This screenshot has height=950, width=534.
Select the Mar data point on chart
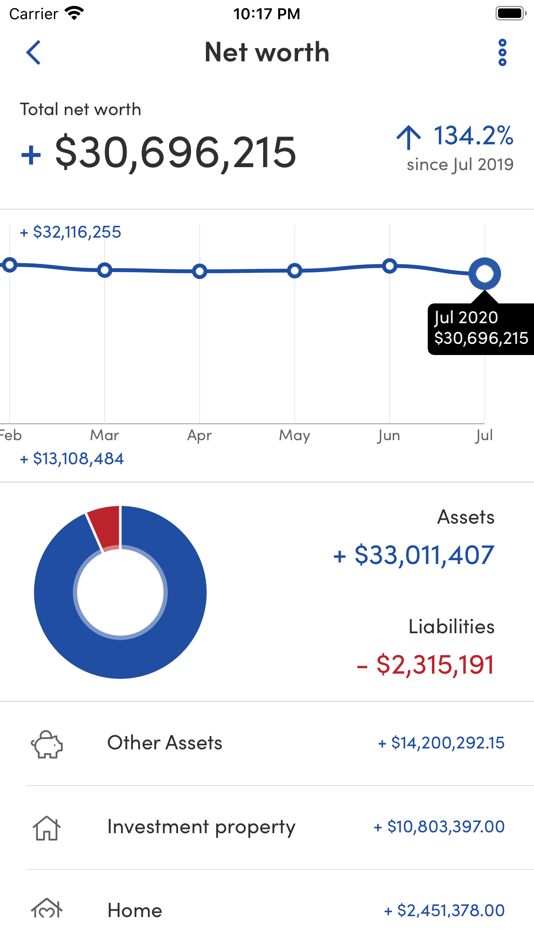tap(104, 270)
